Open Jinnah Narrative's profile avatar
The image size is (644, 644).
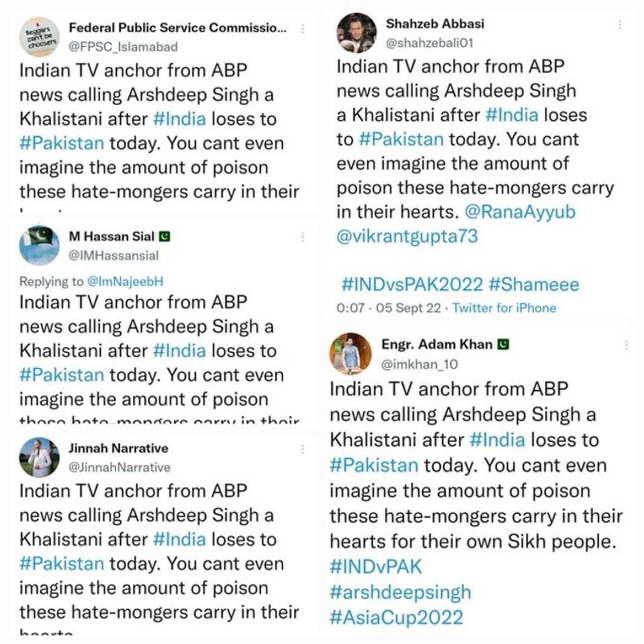coord(39,457)
